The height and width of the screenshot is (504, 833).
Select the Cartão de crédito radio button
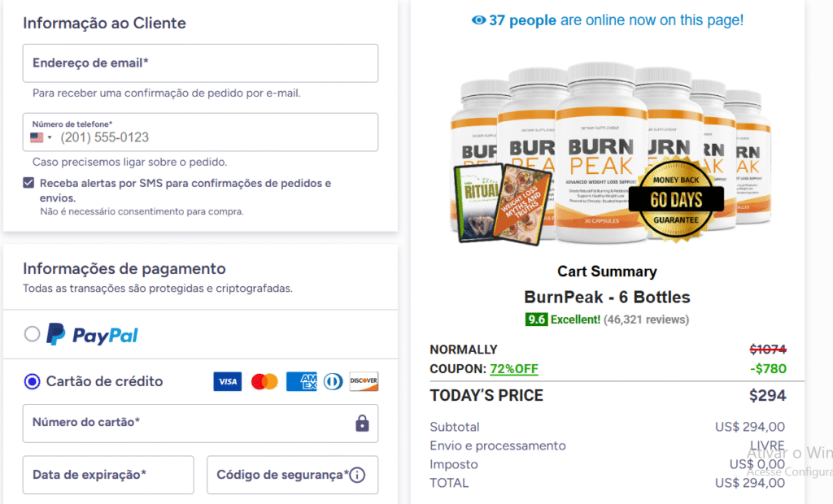(33, 381)
